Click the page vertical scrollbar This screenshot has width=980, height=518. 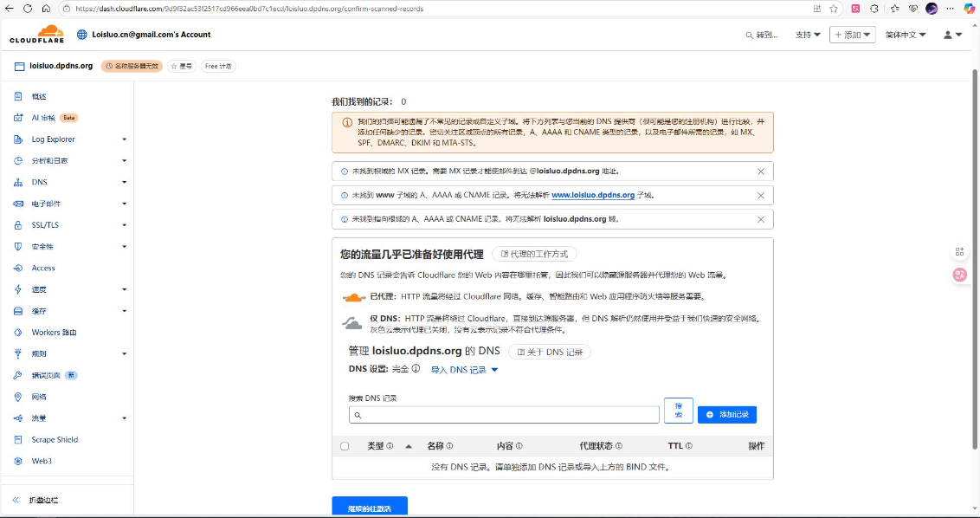click(x=975, y=260)
